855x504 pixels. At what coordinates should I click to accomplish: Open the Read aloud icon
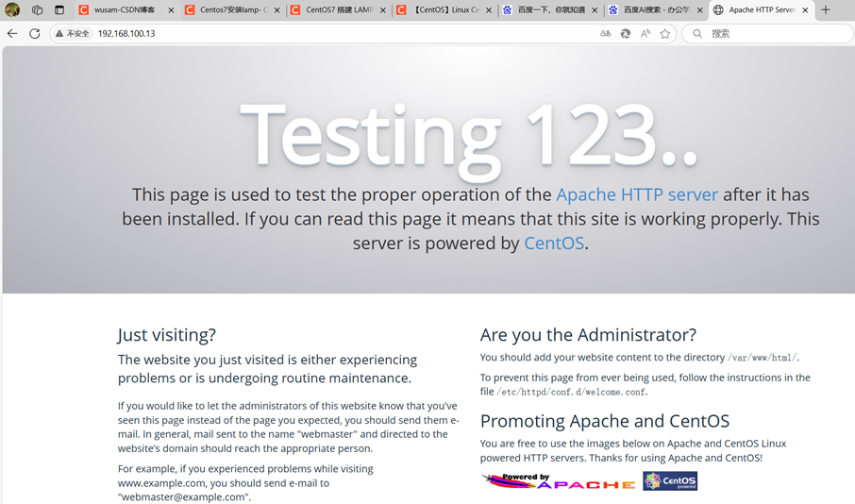[645, 33]
